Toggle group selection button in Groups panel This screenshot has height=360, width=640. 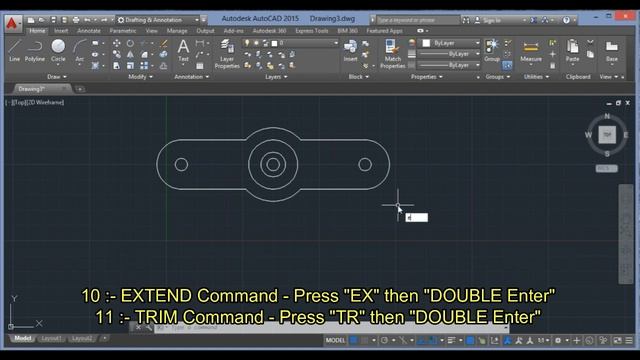tap(507, 65)
